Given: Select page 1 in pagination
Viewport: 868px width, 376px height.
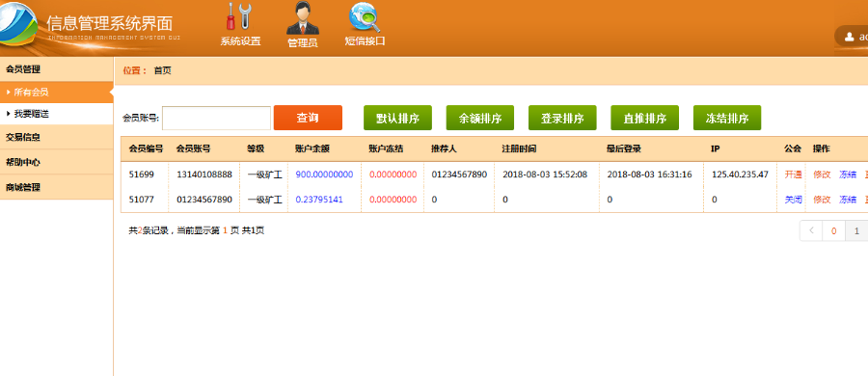Looking at the screenshot, I should click(x=856, y=230).
